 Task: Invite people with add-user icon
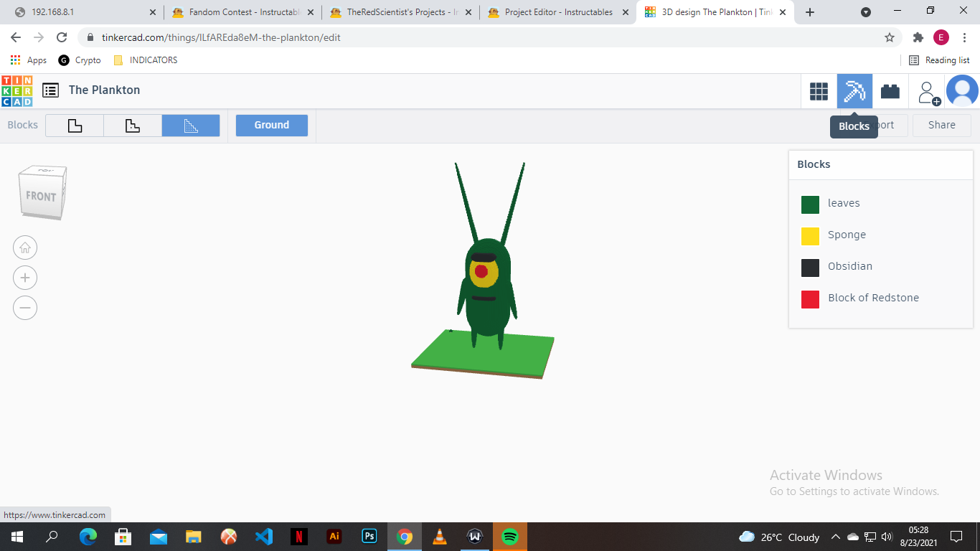click(928, 92)
